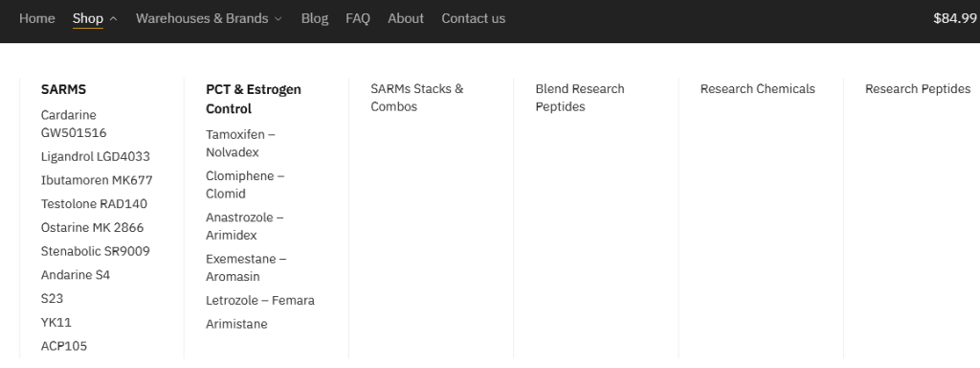Select Testolone RAD140
Image resolution: width=980 pixels, height=368 pixels.
point(94,204)
